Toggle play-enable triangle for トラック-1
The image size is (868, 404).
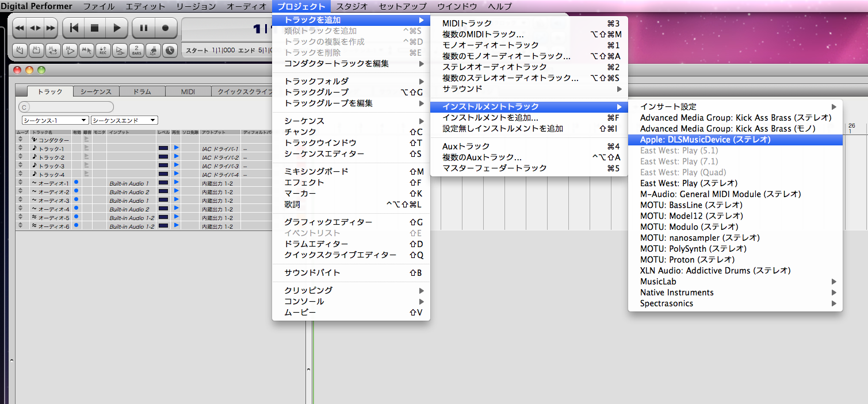point(177,148)
